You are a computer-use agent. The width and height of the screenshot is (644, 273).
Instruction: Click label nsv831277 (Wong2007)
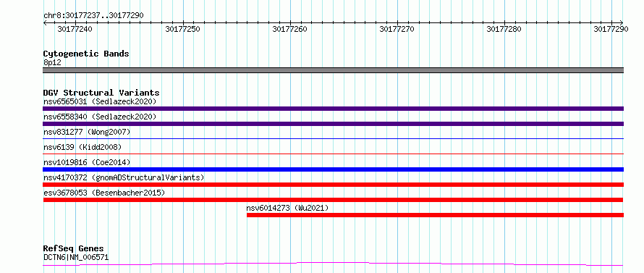[x=87, y=132]
